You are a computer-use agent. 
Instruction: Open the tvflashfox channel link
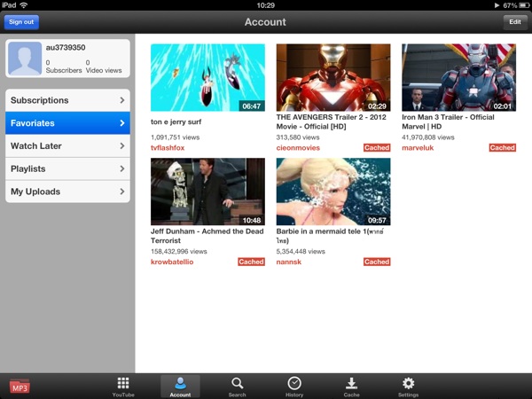[168, 147]
